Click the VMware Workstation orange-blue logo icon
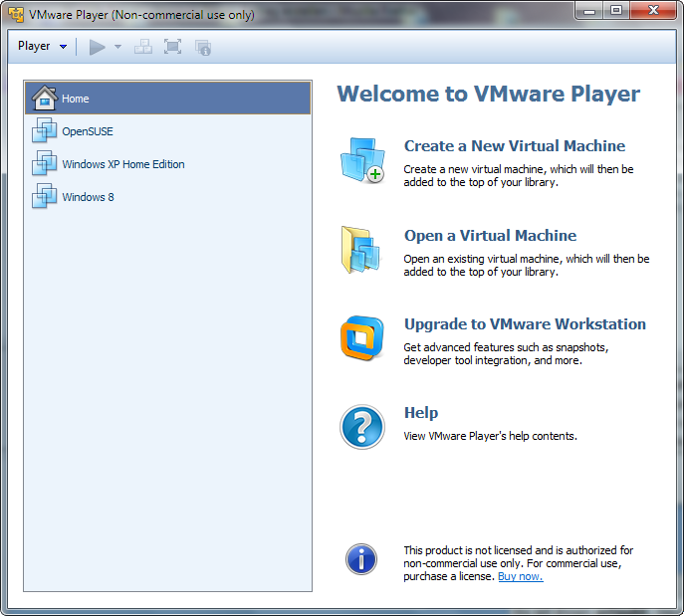Viewport: 684px width, 616px height. [362, 338]
